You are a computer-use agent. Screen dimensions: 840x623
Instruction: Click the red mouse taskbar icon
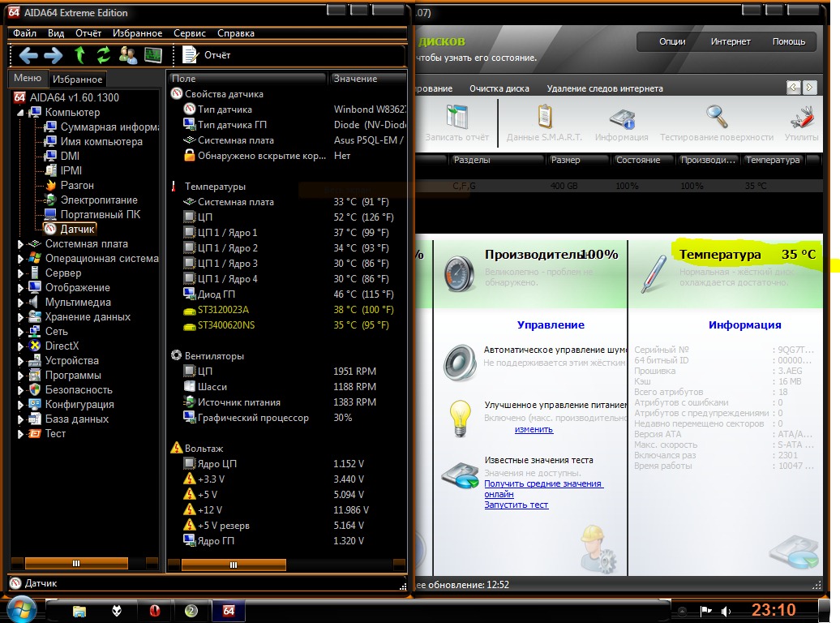(x=154, y=611)
